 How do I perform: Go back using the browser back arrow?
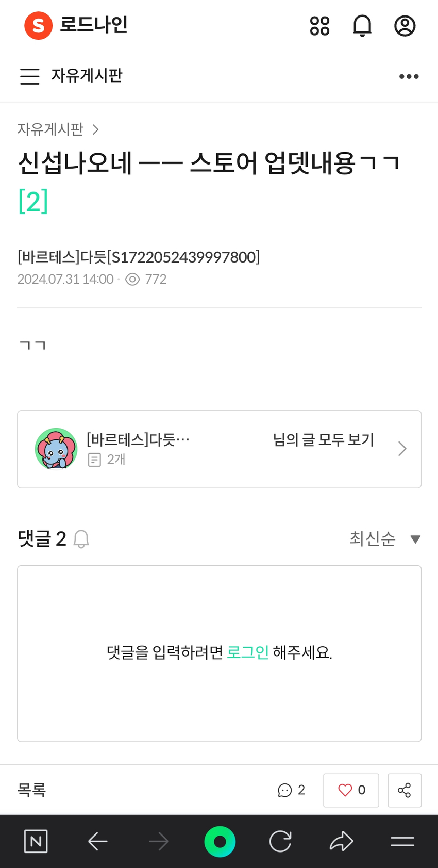click(x=97, y=842)
